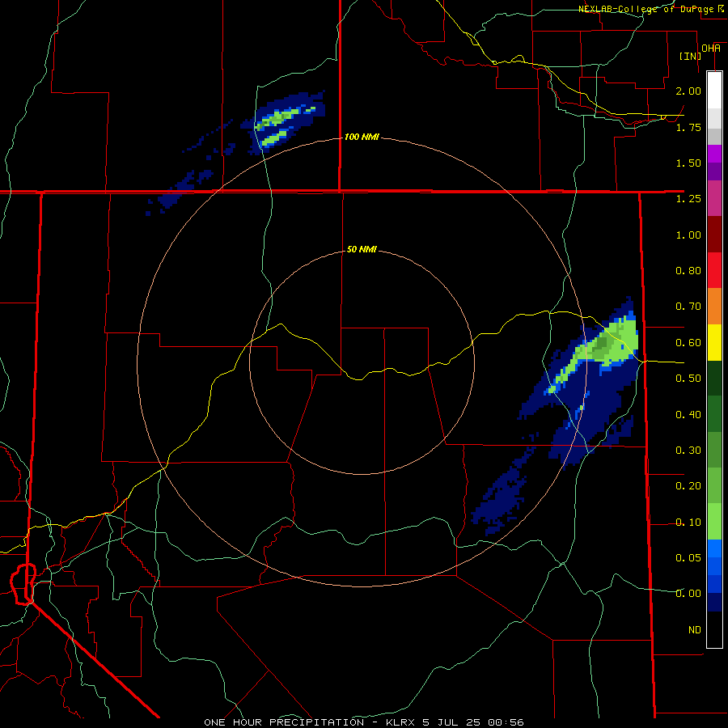Screen dimensions: 728x728
Task: Click the light green legend swatch near 0.10
Action: point(714,522)
